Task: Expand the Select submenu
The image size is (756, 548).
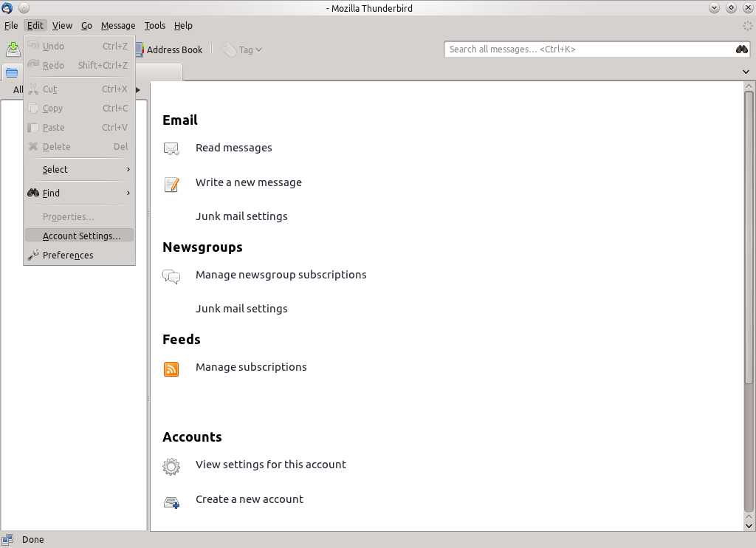Action: (x=80, y=170)
